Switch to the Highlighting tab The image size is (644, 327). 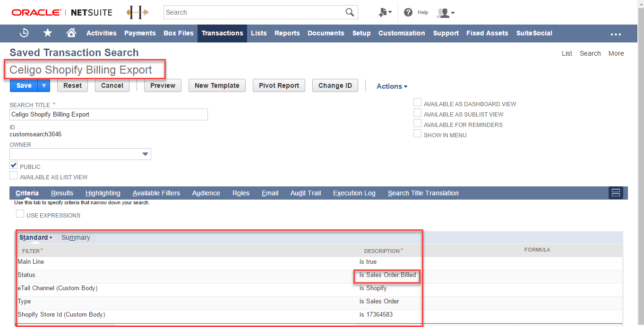pyautogui.click(x=103, y=193)
